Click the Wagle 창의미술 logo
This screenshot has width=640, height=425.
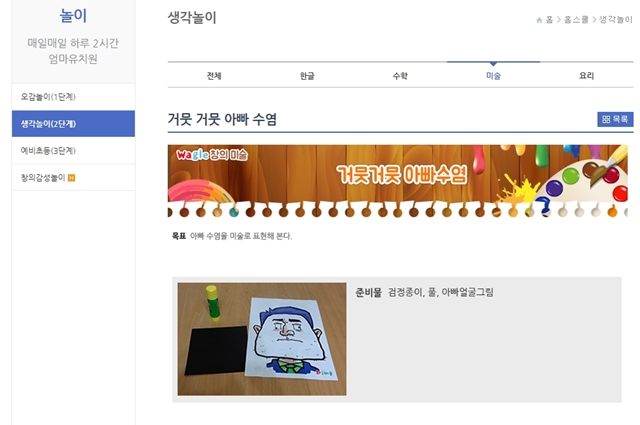[x=212, y=155]
